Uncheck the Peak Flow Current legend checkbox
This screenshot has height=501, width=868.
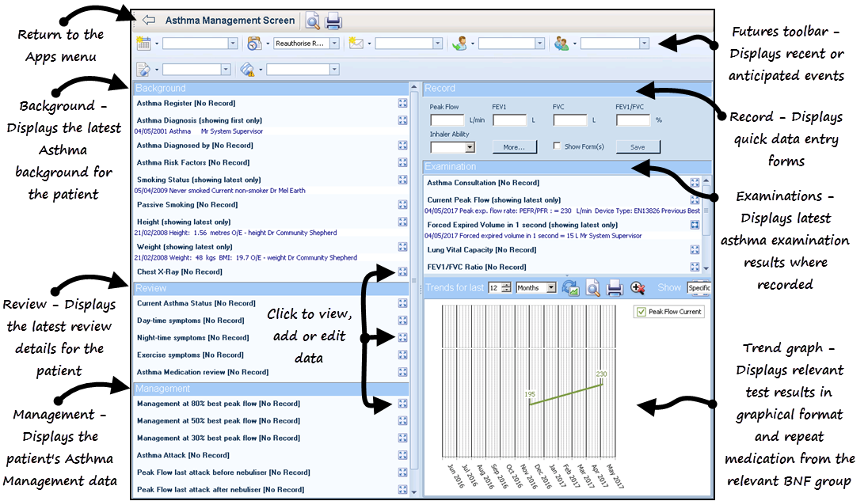[641, 312]
